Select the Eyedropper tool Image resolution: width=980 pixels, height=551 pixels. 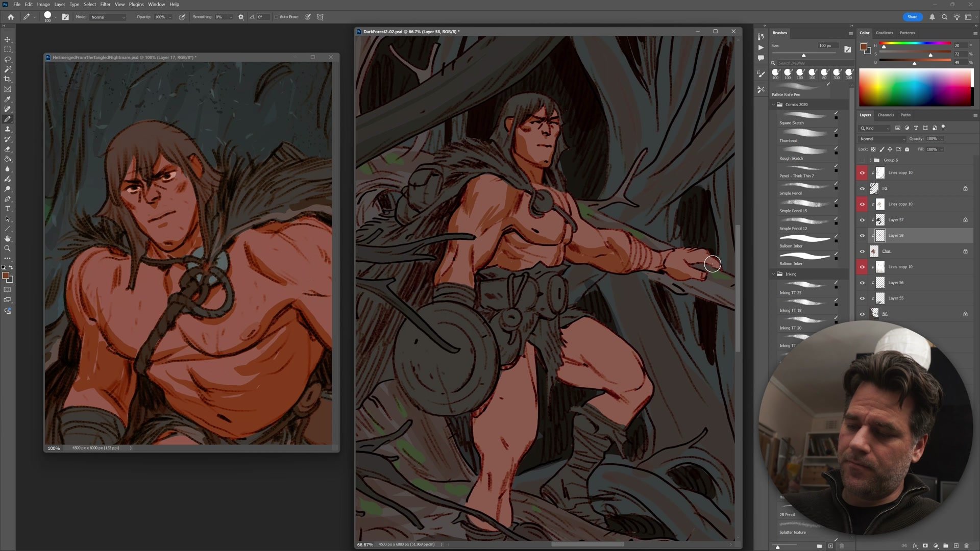coord(7,99)
